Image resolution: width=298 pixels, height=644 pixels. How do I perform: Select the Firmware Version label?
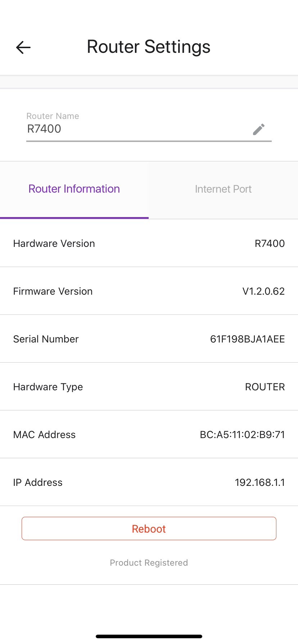click(53, 291)
